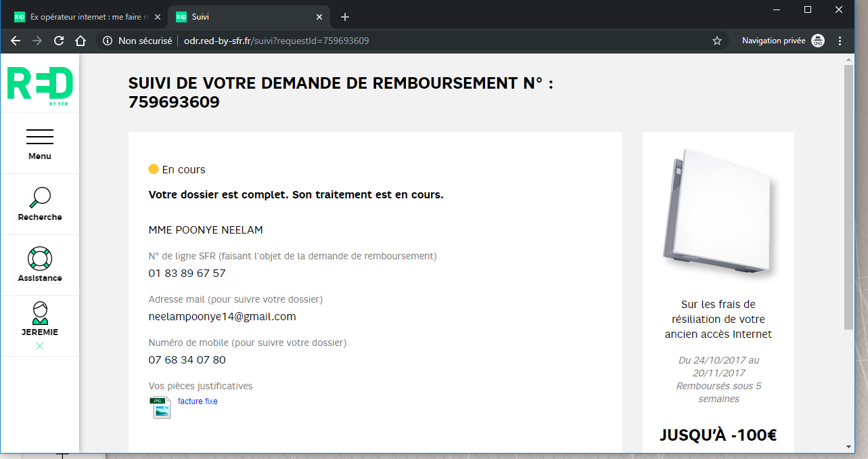Close the Suivi tab
Screen dimensions: 868x459
[x=319, y=17]
